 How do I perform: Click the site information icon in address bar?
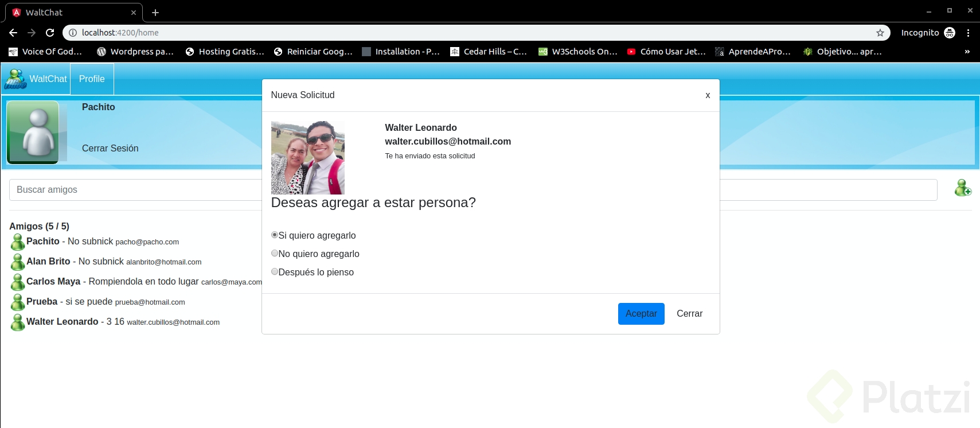pos(73,33)
